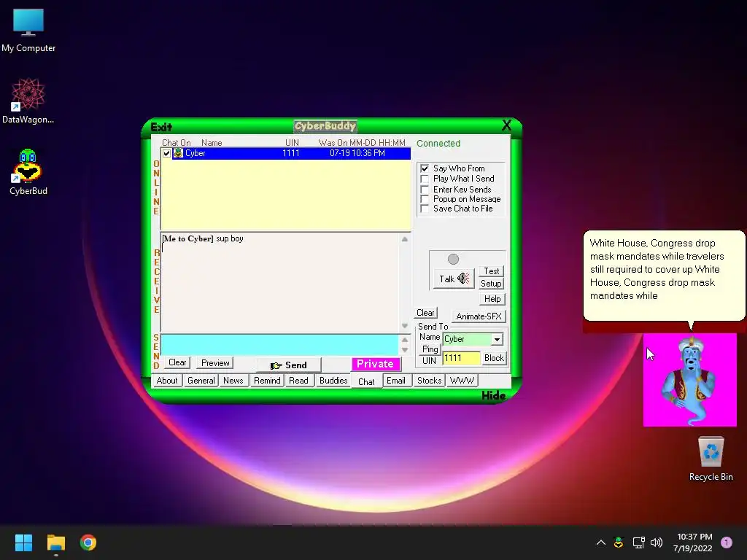Click receive area scroll up arrow
Image resolution: width=747 pixels, height=560 pixels.
404,239
